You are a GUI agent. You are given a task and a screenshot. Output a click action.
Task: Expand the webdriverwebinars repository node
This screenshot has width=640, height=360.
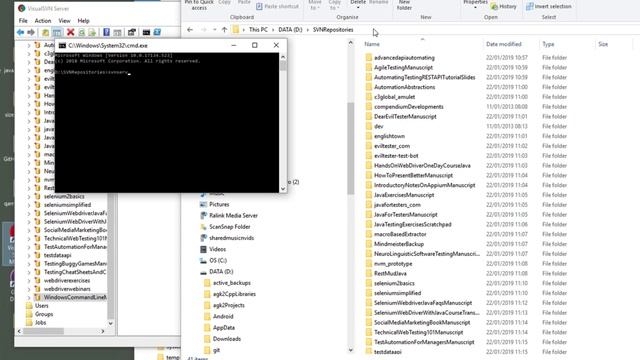29,289
